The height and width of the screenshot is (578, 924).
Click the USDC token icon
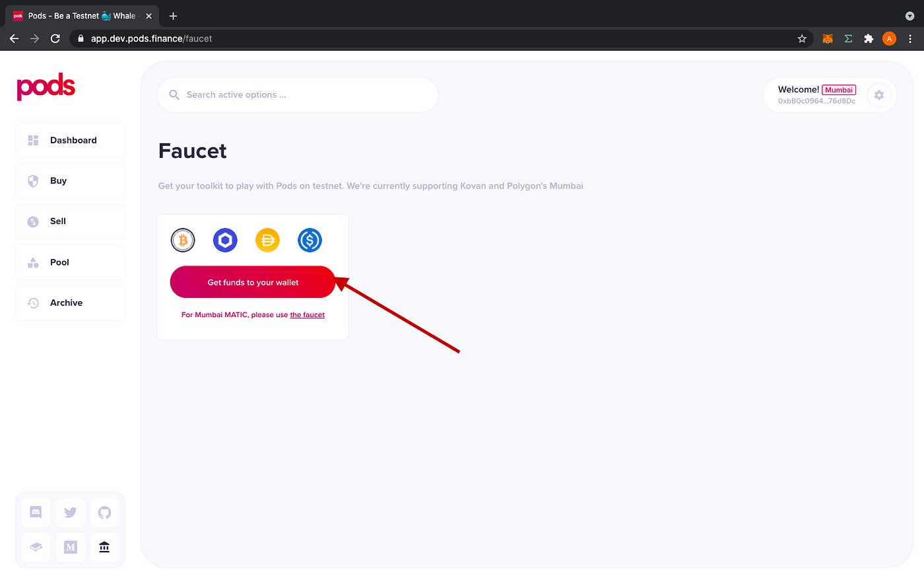pos(310,240)
